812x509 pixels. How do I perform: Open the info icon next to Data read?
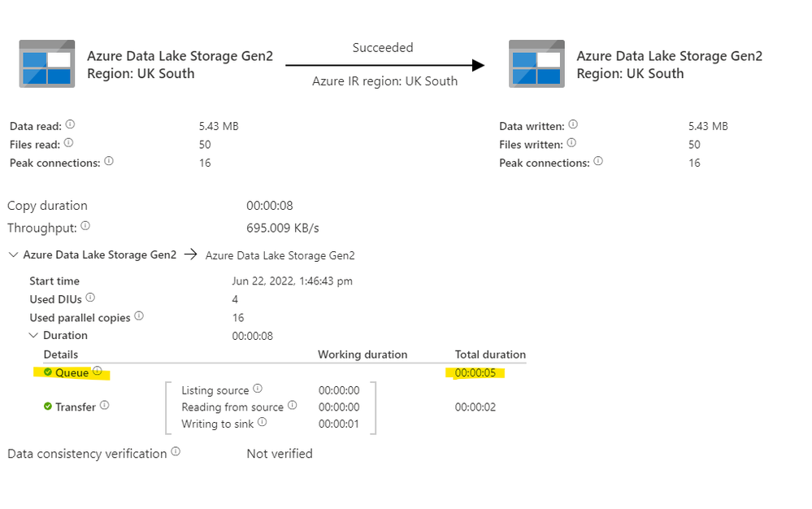pos(71,124)
